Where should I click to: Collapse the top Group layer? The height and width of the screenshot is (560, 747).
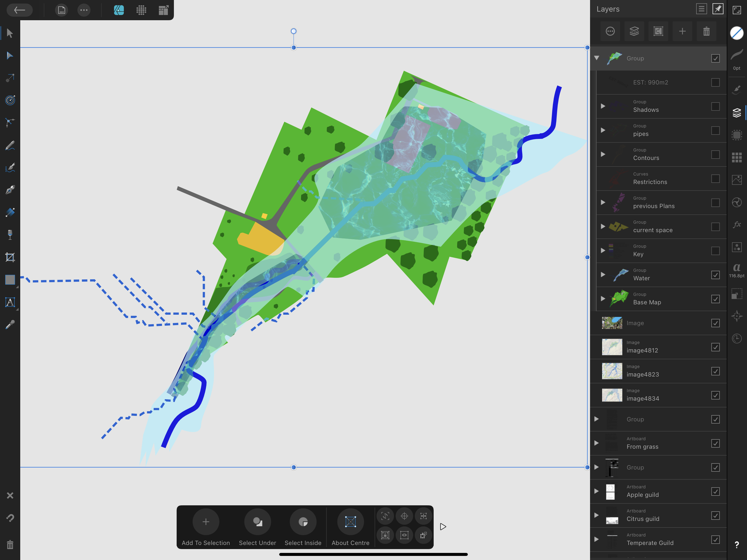point(596,58)
